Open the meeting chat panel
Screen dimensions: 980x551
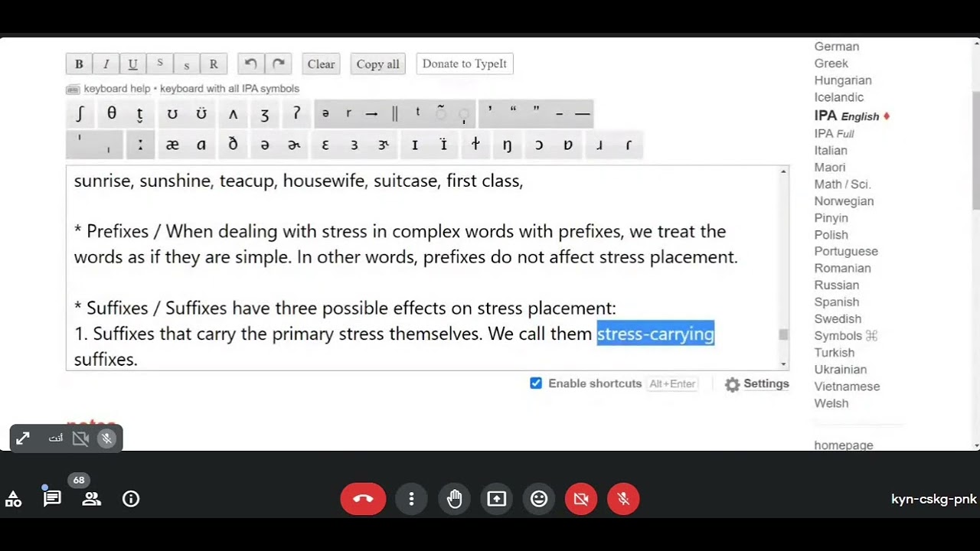(x=52, y=499)
